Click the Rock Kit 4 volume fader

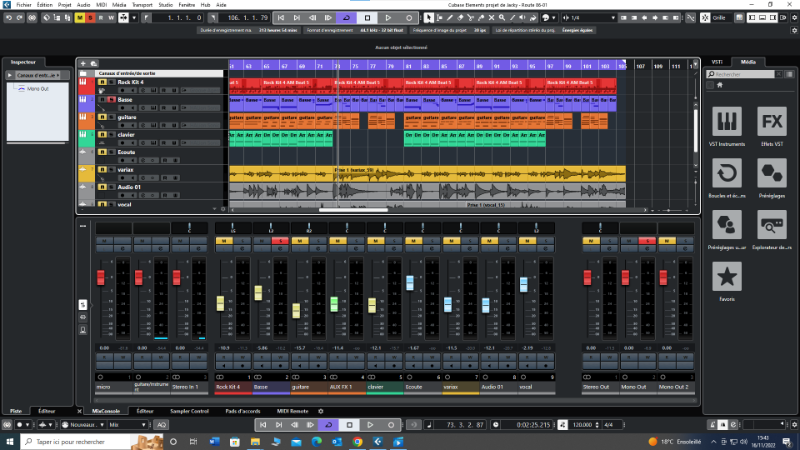point(220,304)
